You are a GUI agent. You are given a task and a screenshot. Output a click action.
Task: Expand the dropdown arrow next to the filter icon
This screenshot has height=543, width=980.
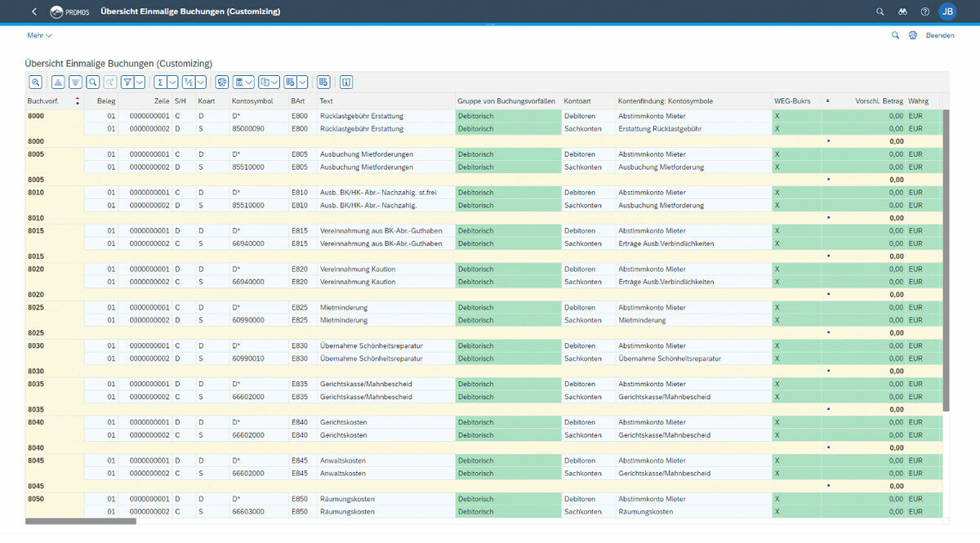(x=140, y=82)
